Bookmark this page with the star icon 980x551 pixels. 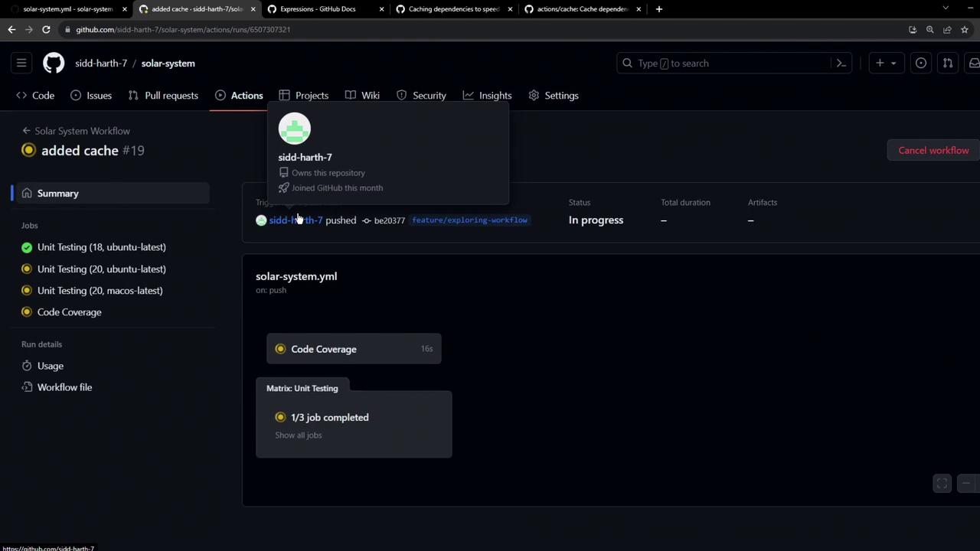tap(965, 30)
